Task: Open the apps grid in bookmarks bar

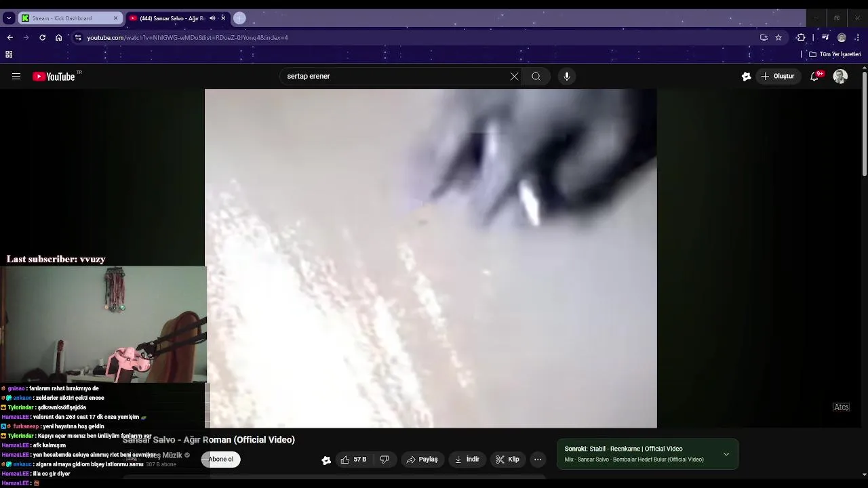Action: point(9,54)
